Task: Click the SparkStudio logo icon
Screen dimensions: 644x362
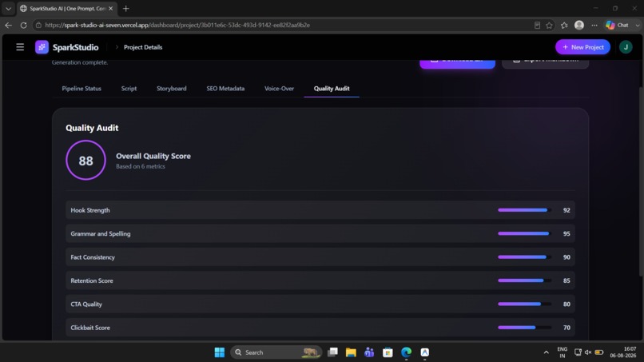Action: (42, 47)
